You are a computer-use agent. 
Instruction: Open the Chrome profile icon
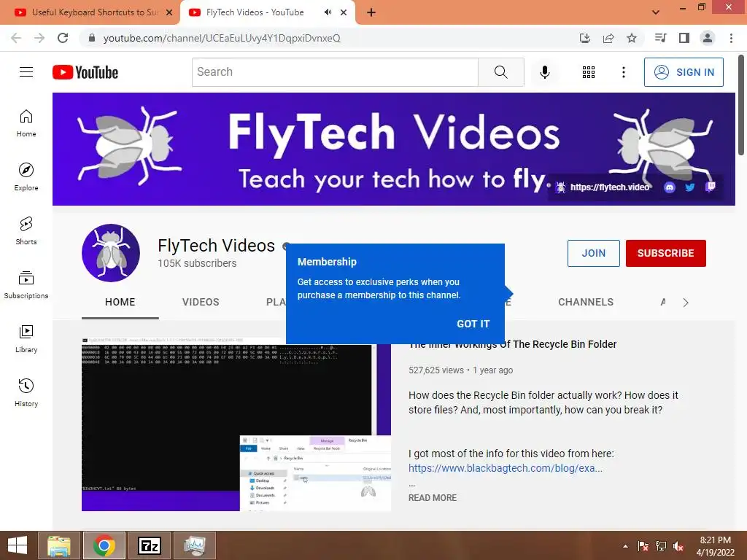[x=708, y=38]
